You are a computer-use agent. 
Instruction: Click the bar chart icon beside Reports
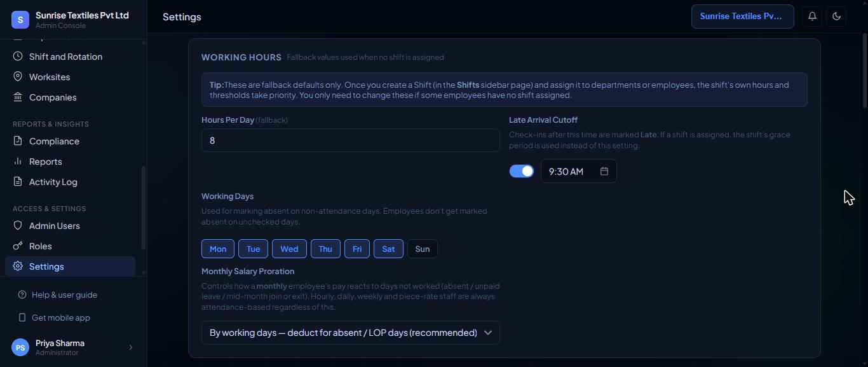[18, 162]
